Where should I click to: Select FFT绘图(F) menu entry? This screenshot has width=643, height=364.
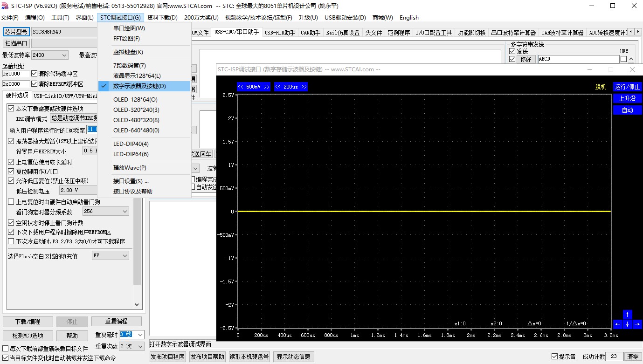point(145,38)
